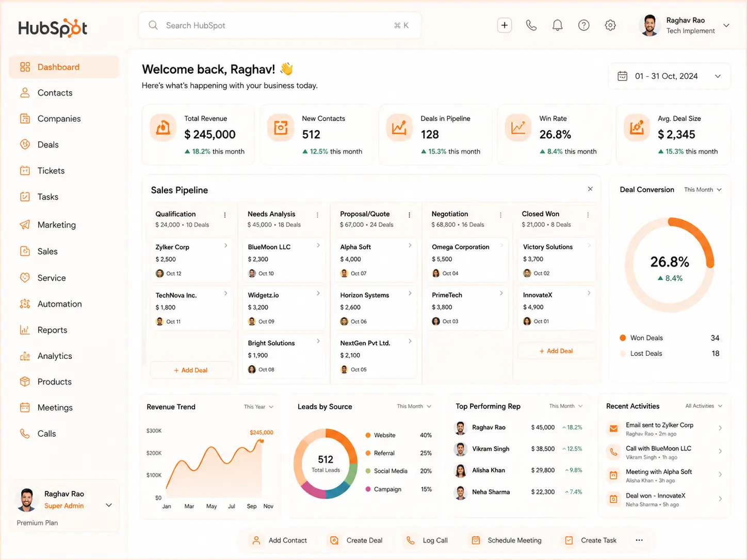Click the HubSpot logo
Viewport: 747px width, 560px height.
[53, 28]
